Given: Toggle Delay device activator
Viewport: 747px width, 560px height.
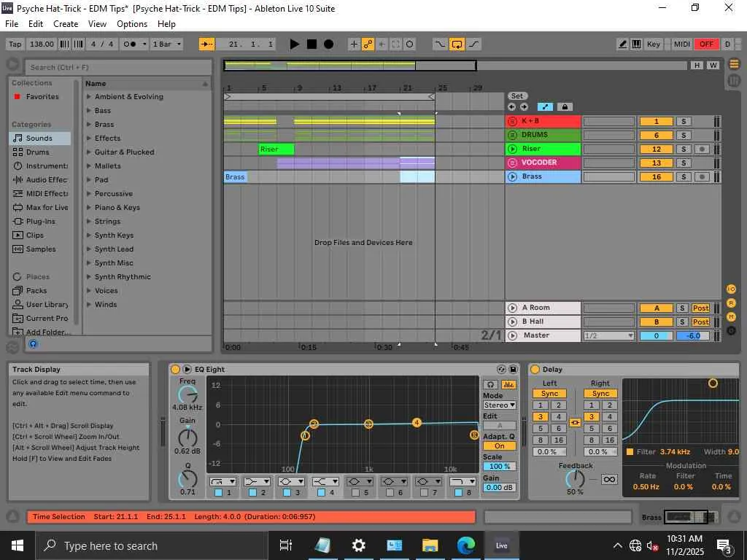Looking at the screenshot, I should tap(535, 370).
